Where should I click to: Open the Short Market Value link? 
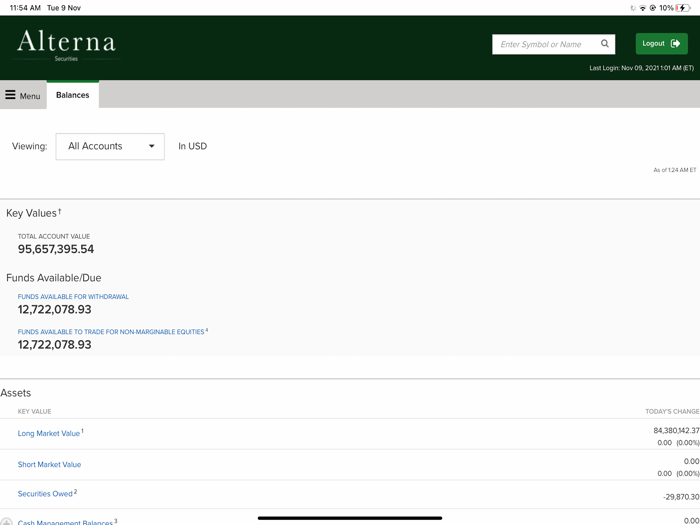point(50,464)
